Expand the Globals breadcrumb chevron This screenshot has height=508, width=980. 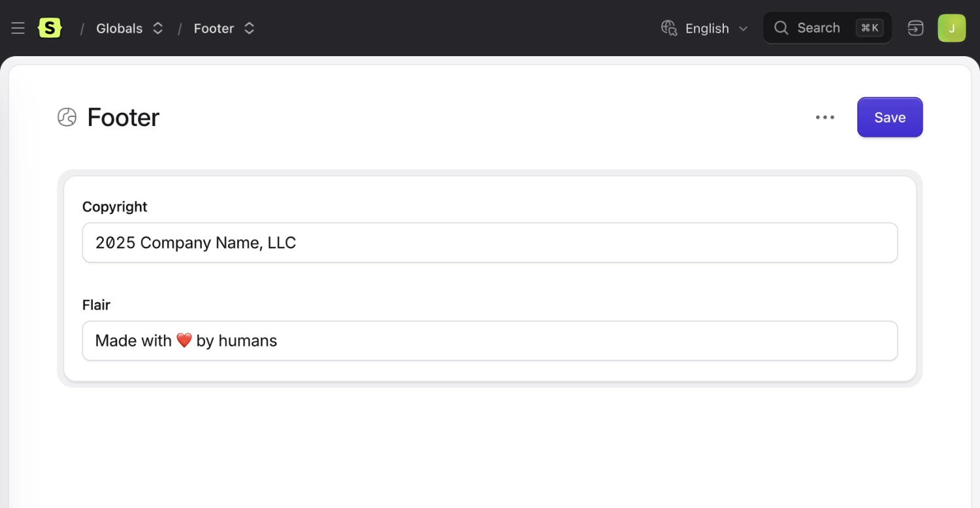157,28
